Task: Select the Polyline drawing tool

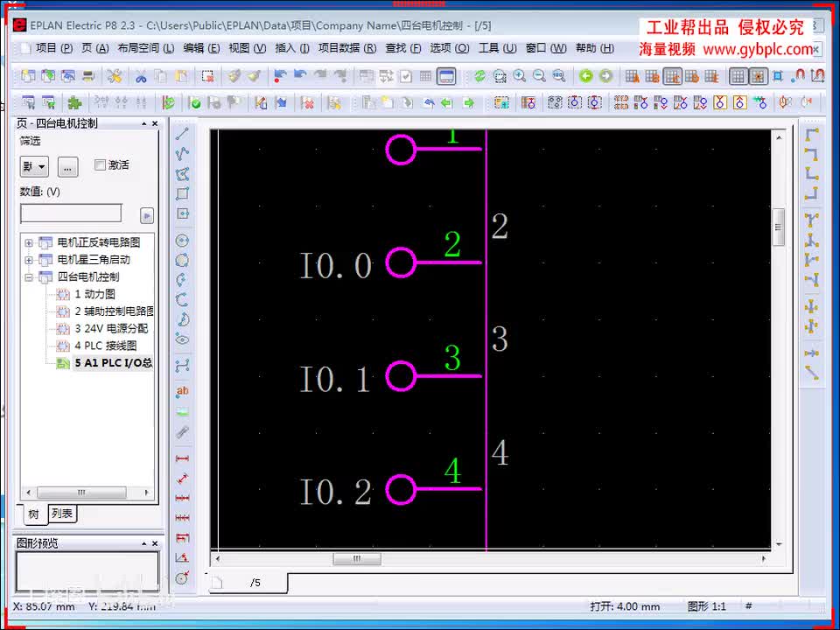Action: (182, 154)
